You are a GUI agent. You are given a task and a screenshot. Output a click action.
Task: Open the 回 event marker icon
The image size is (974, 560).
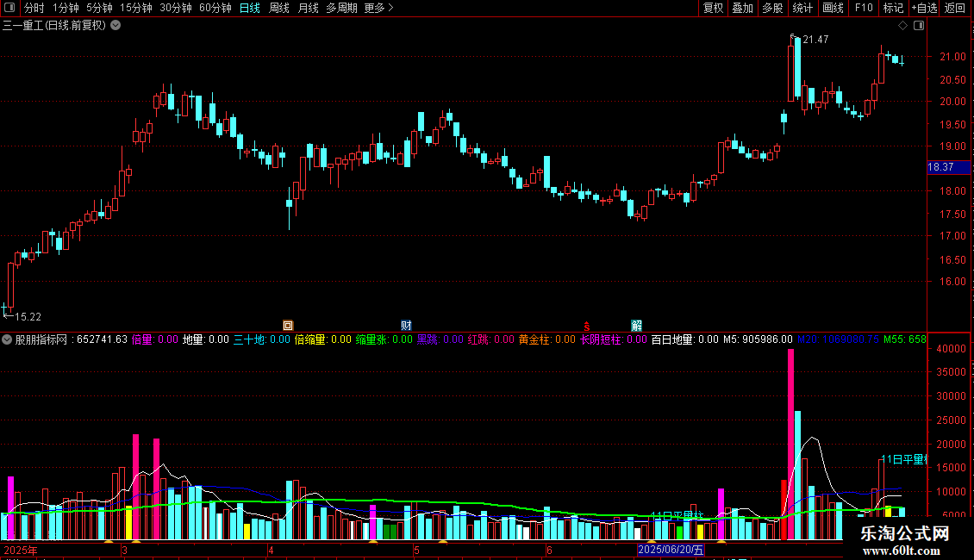(288, 326)
